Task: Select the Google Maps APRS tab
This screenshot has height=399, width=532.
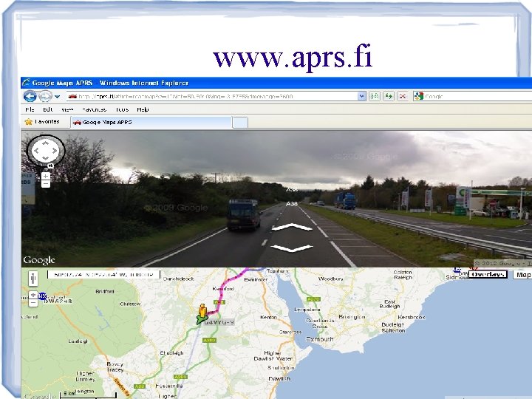Action: coord(151,122)
